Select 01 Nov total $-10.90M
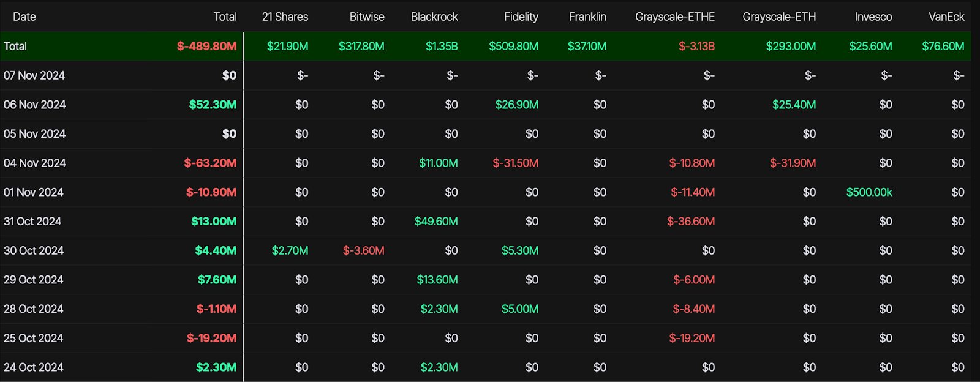 tap(211, 192)
